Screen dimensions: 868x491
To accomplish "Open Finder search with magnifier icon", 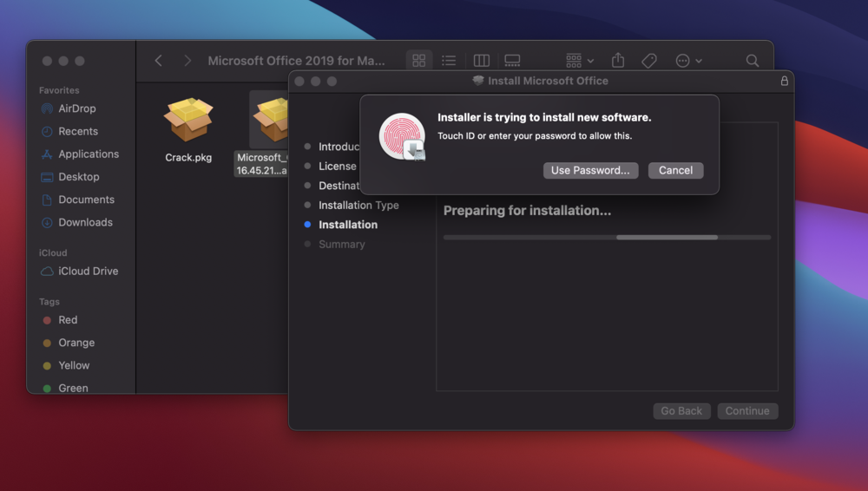I will [x=753, y=61].
